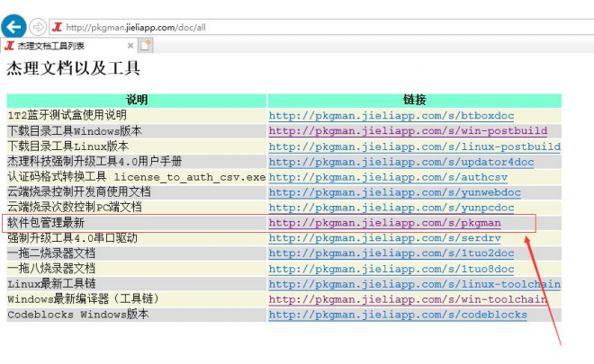Viewport: 594px width, 364px height.
Task: Open the btboxdoc link
Action: coord(391,115)
